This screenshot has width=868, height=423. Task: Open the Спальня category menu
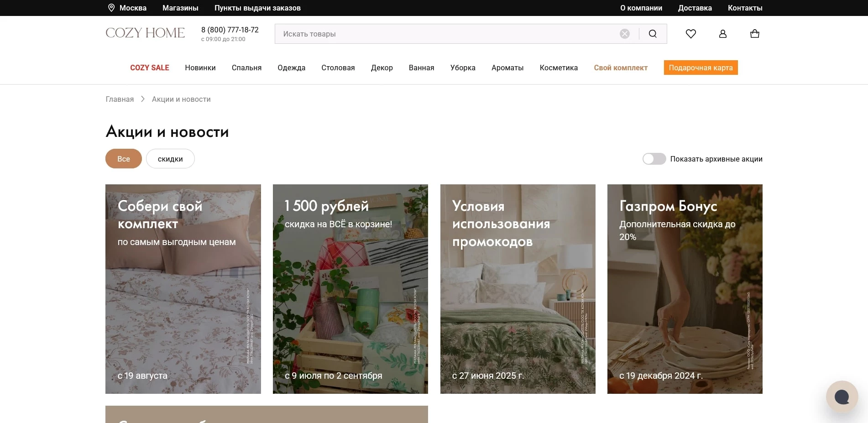246,68
